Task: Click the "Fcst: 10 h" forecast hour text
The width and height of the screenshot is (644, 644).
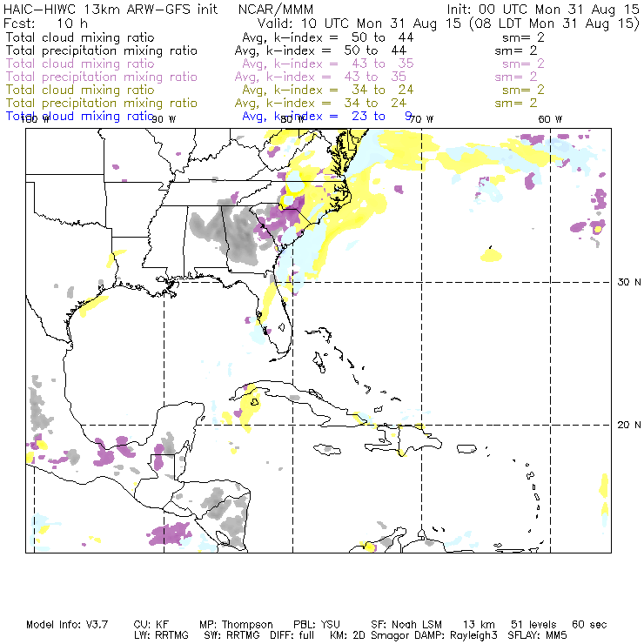Action: pyautogui.click(x=45, y=23)
